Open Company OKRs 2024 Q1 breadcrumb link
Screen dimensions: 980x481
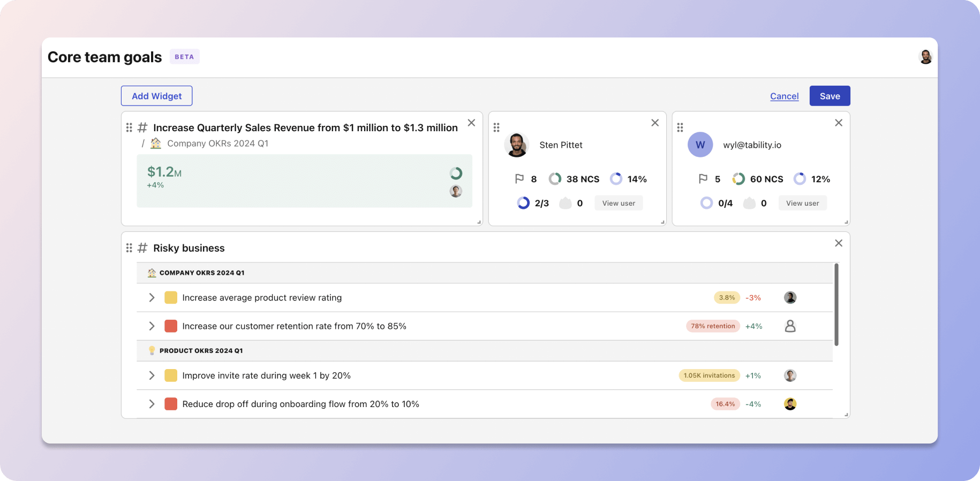click(217, 143)
